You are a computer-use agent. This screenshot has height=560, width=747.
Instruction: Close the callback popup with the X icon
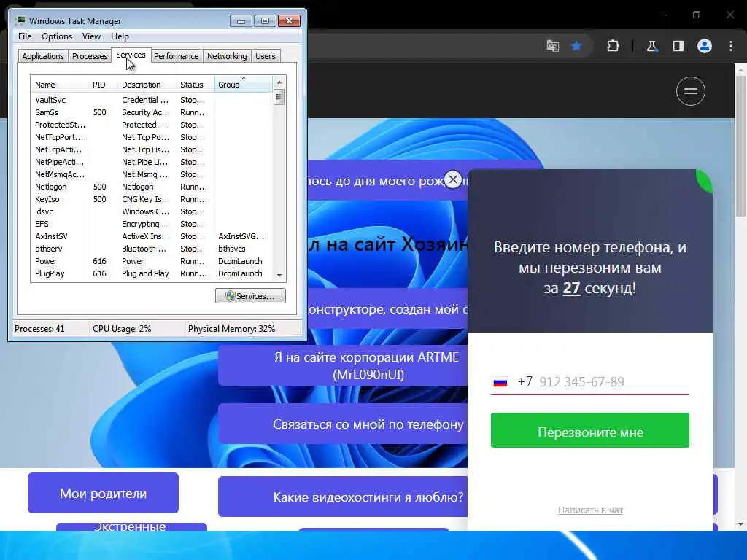point(453,179)
